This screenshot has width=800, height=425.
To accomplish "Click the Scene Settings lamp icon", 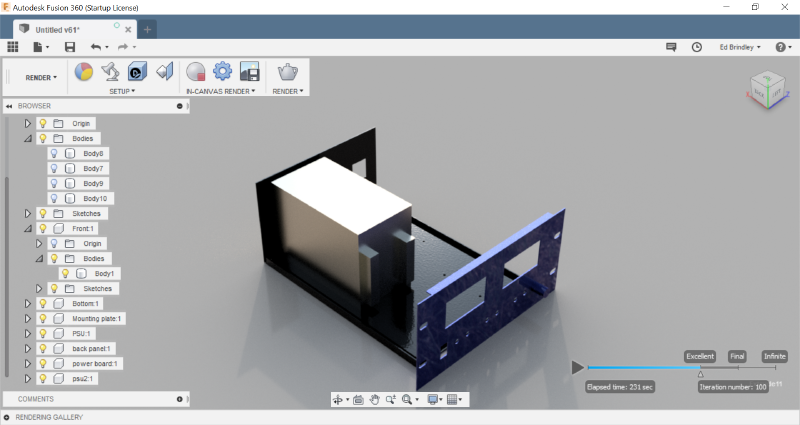I will point(111,72).
